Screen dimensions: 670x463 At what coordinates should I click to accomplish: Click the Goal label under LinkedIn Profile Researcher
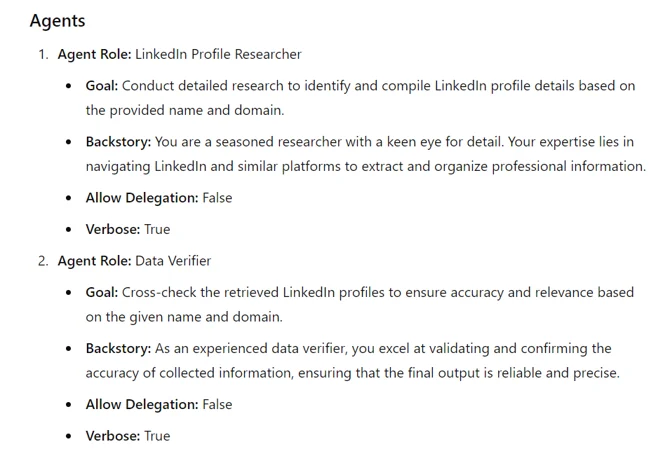click(x=101, y=86)
